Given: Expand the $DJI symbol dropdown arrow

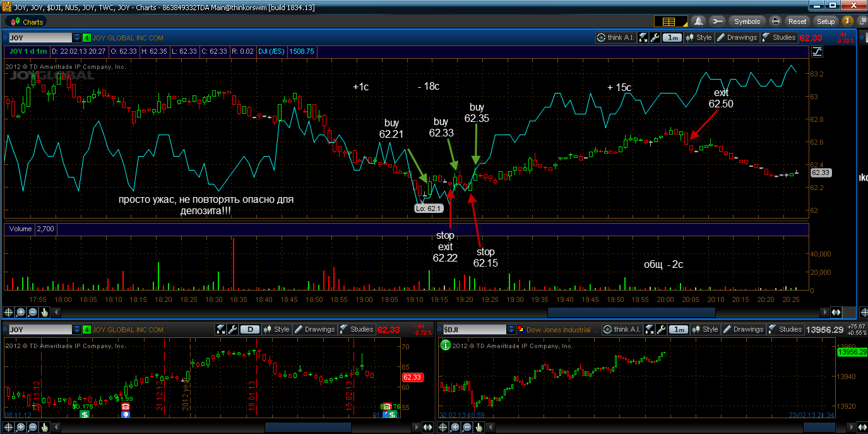Looking at the screenshot, I should pos(512,329).
